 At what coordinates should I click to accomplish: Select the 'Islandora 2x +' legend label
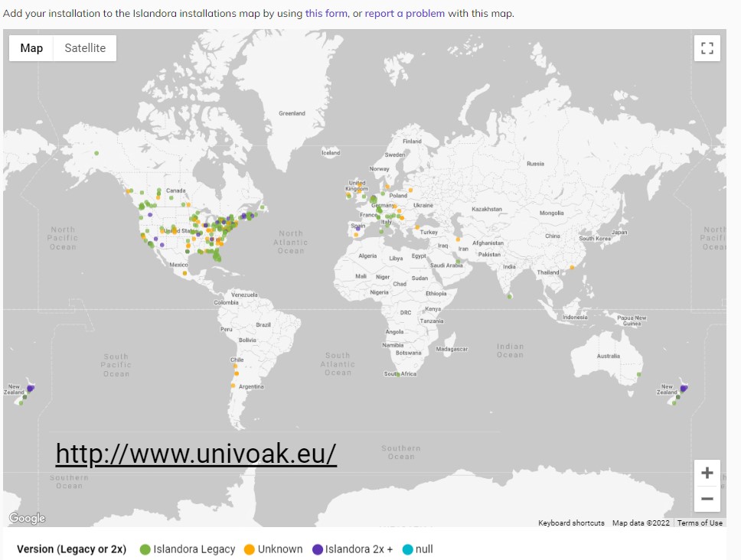[x=359, y=549]
